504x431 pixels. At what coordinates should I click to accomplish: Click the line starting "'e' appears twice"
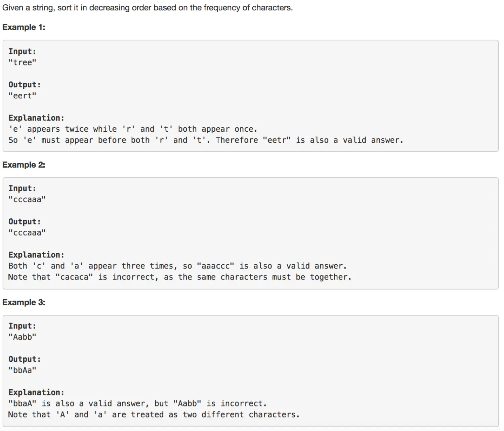tap(133, 129)
